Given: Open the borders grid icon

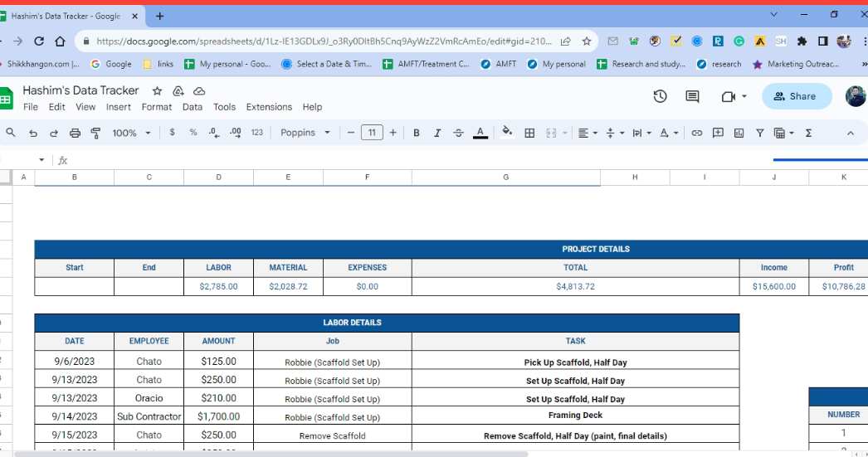Looking at the screenshot, I should click(529, 133).
